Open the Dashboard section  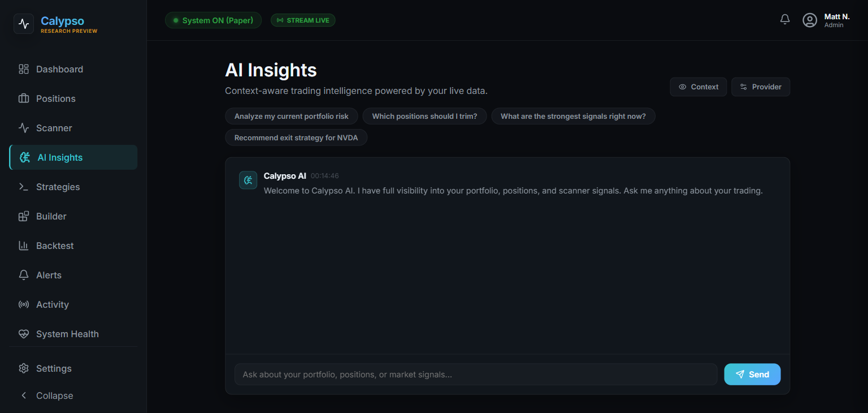pyautogui.click(x=59, y=69)
